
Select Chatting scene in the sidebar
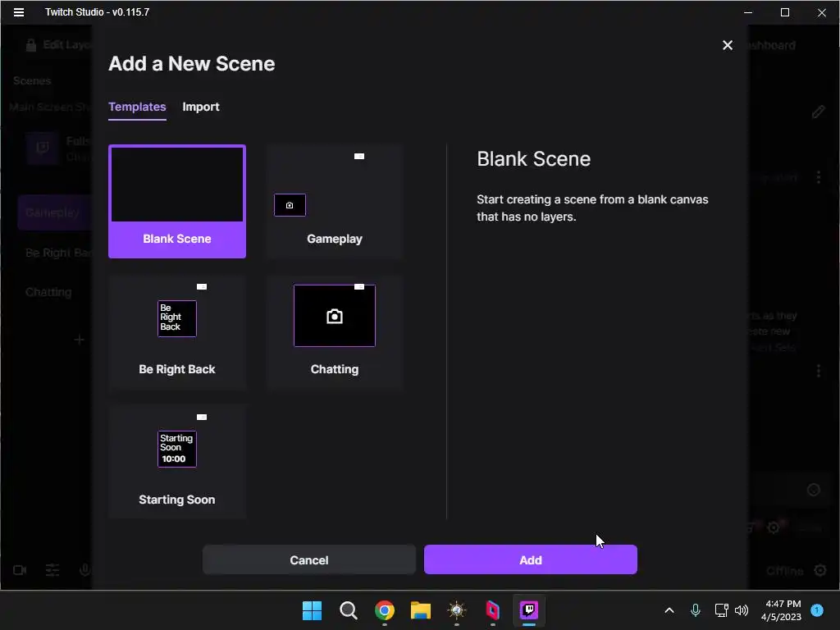(x=48, y=292)
